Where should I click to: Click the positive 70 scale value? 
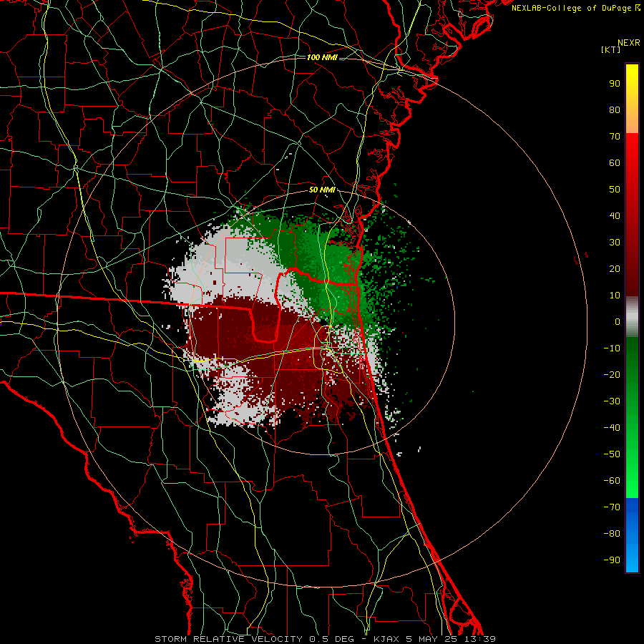615,137
